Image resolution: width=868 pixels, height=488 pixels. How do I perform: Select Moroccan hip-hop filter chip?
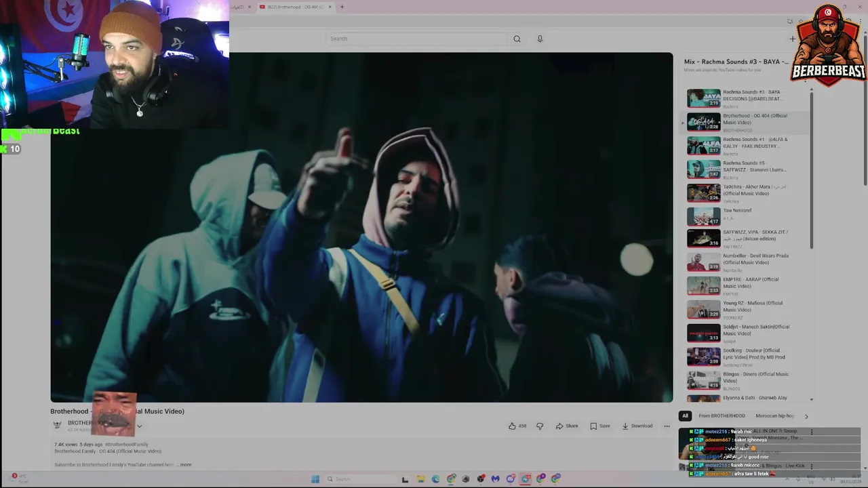[775, 416]
